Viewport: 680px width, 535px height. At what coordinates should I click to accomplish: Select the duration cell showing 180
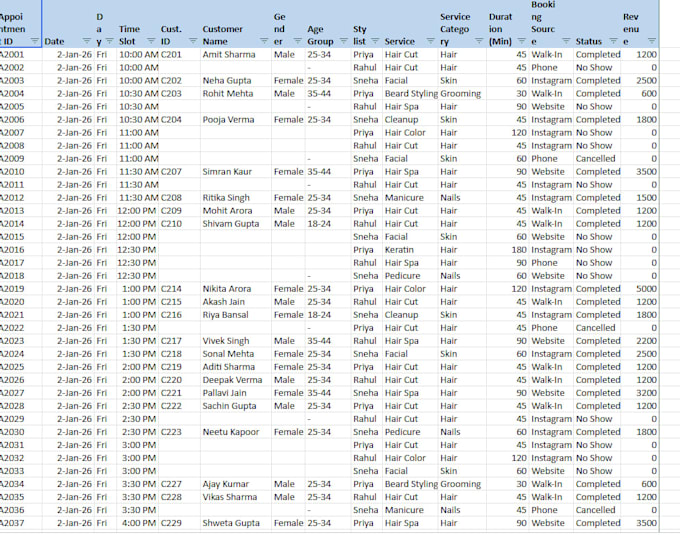pos(507,250)
